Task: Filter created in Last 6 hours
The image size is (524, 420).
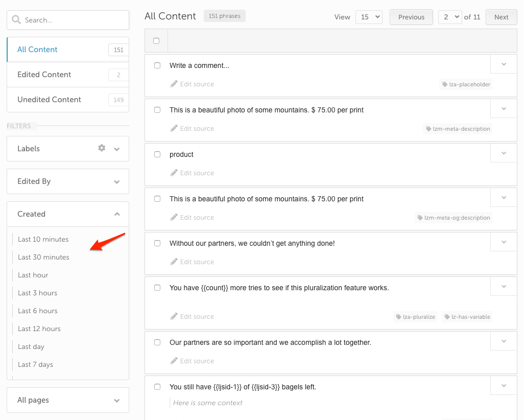Action: 38,311
